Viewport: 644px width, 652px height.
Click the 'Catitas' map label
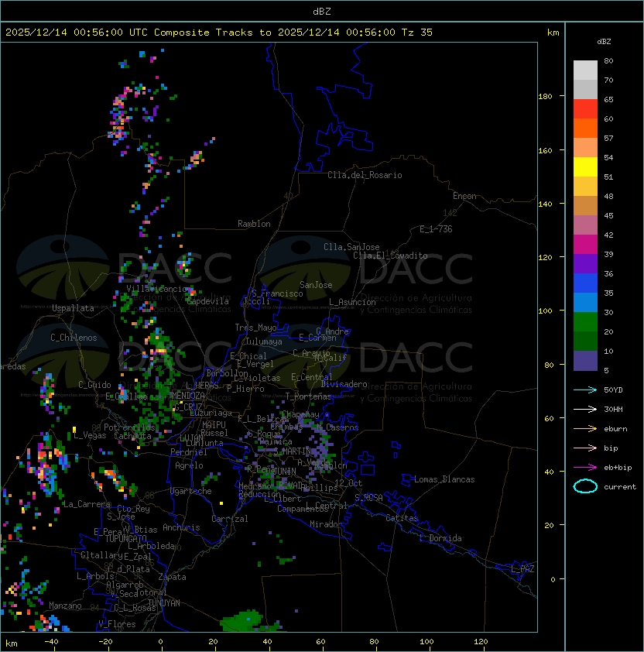(x=402, y=518)
